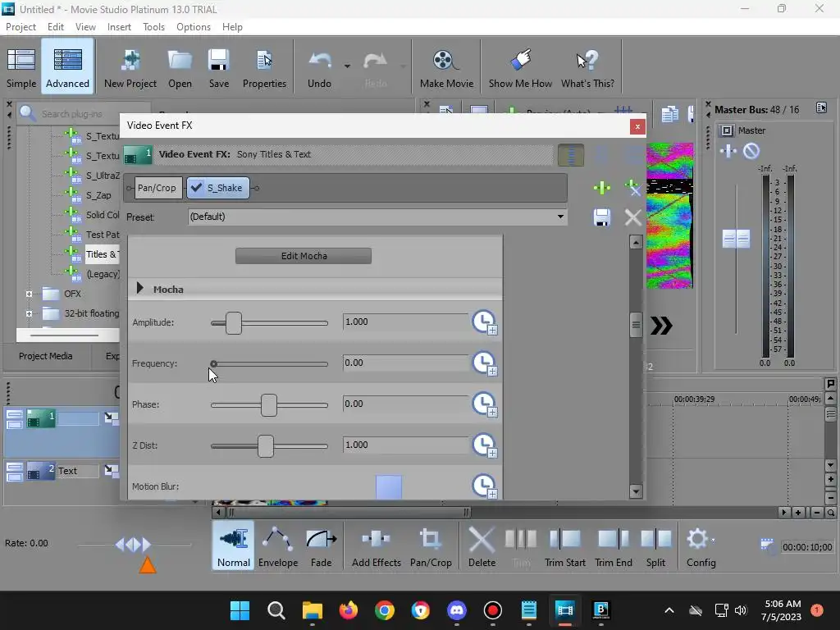This screenshot has width=840, height=630.
Task: Select the S_Zap plug-in
Action: pos(98,195)
